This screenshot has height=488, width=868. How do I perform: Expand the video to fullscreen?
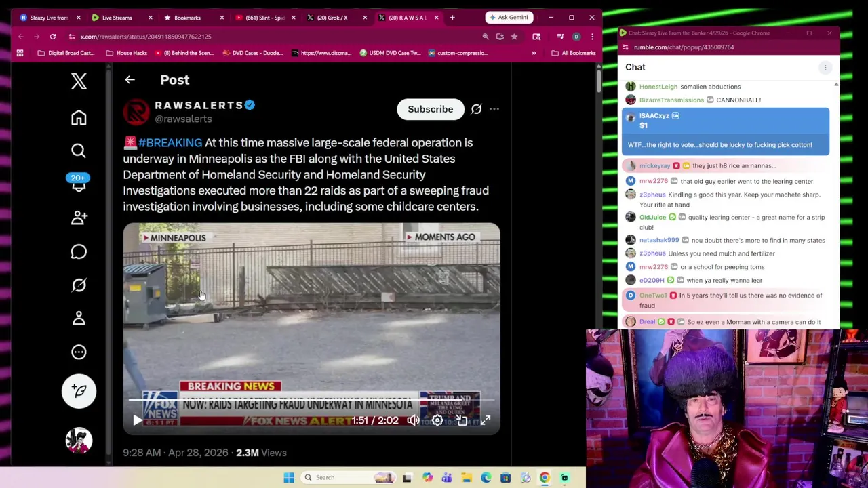[486, 420]
